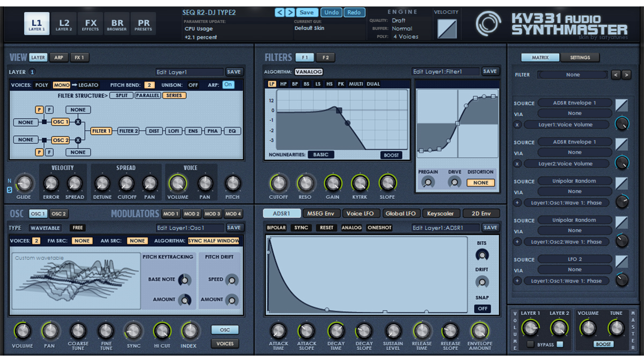644x362 pixels.
Task: Click the filter CUTOFF knob
Action: 279,183
